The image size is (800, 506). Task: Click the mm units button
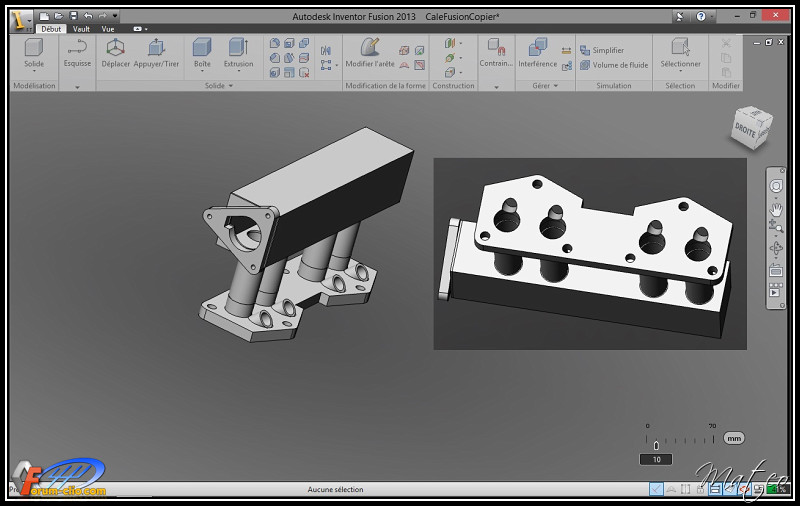click(734, 438)
